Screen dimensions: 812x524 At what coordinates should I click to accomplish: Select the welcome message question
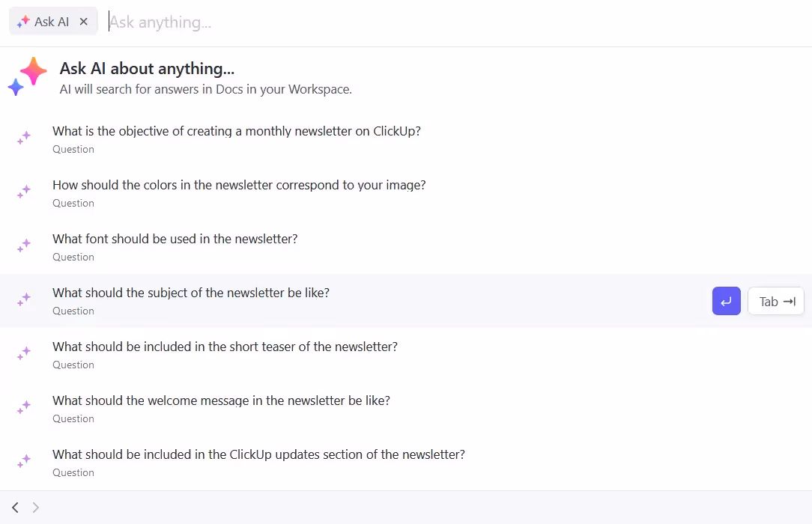221,400
